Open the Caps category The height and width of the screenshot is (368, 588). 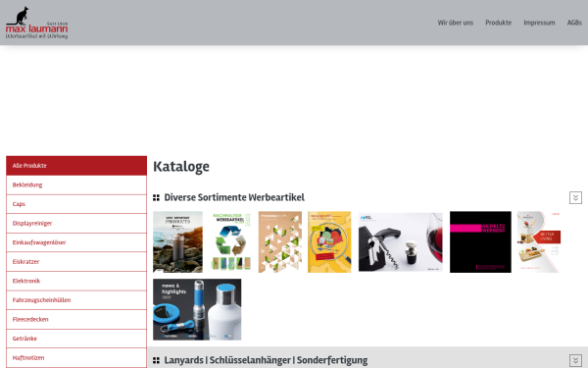click(76, 204)
